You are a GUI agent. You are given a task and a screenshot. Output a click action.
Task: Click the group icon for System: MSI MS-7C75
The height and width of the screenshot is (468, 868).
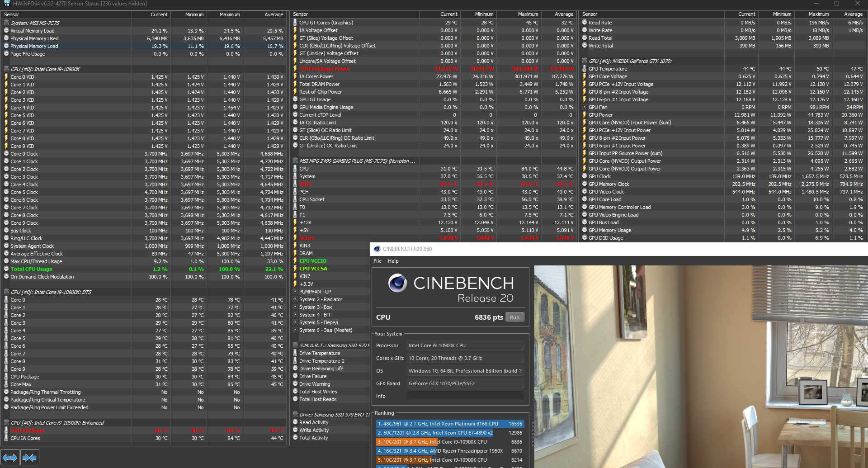coord(6,23)
